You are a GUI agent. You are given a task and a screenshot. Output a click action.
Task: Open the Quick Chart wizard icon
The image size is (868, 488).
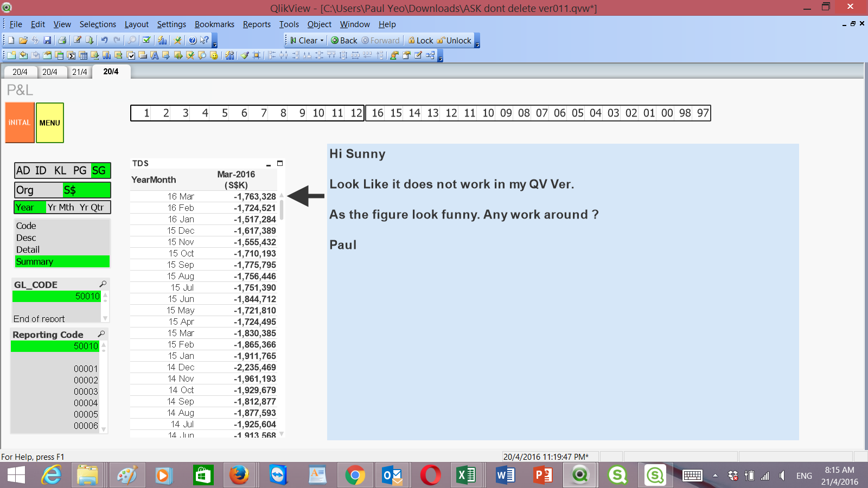[x=162, y=40]
